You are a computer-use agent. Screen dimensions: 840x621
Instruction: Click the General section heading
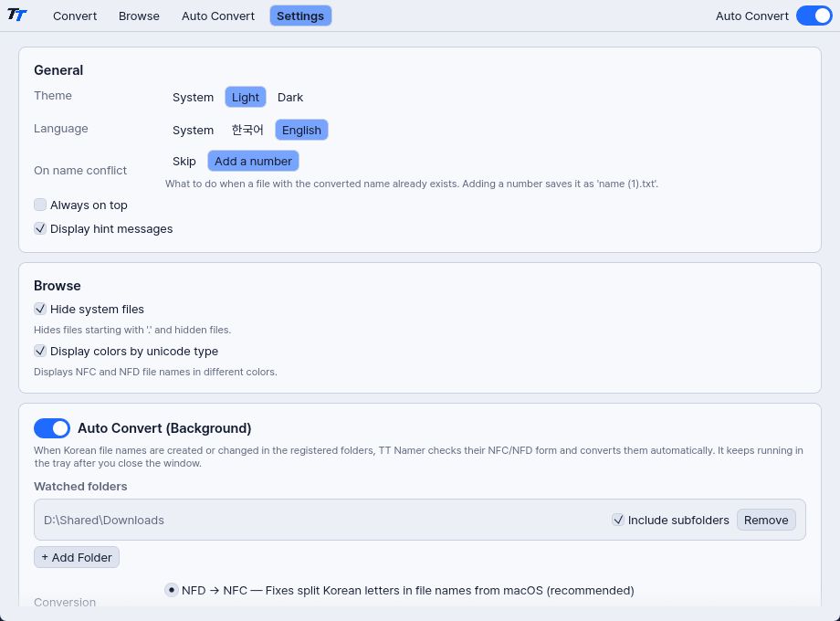tap(58, 70)
